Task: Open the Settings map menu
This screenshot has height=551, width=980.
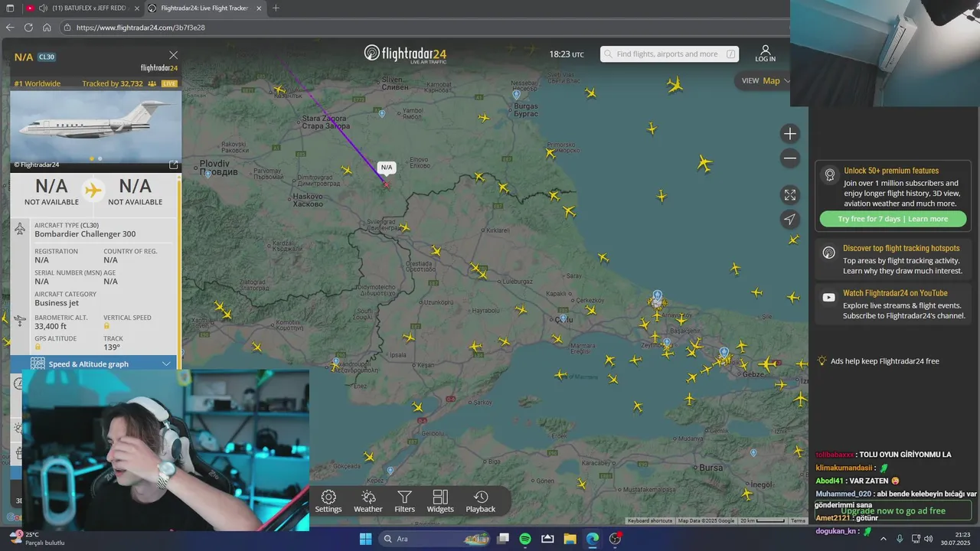Action: [x=328, y=501]
